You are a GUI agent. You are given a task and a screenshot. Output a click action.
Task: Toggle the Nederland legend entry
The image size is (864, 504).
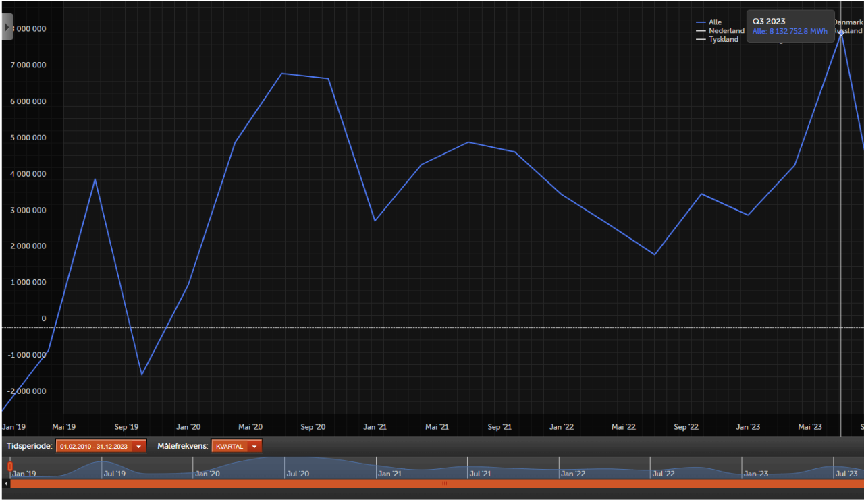720,31
